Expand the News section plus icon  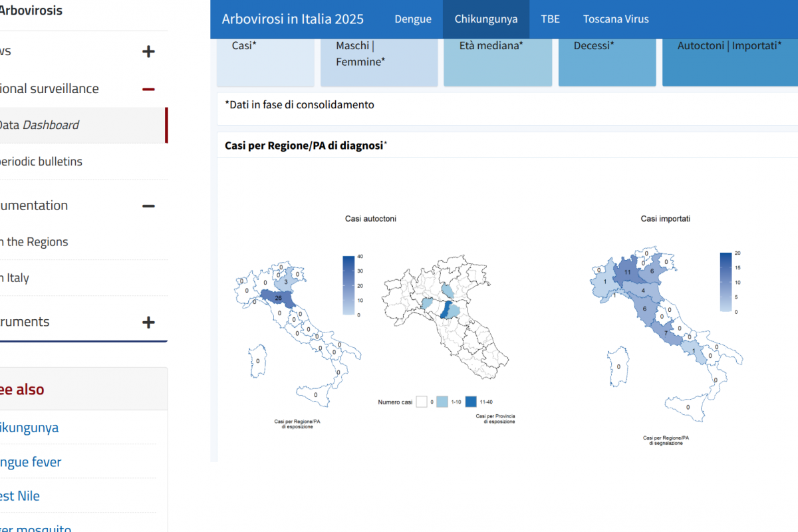click(x=148, y=51)
